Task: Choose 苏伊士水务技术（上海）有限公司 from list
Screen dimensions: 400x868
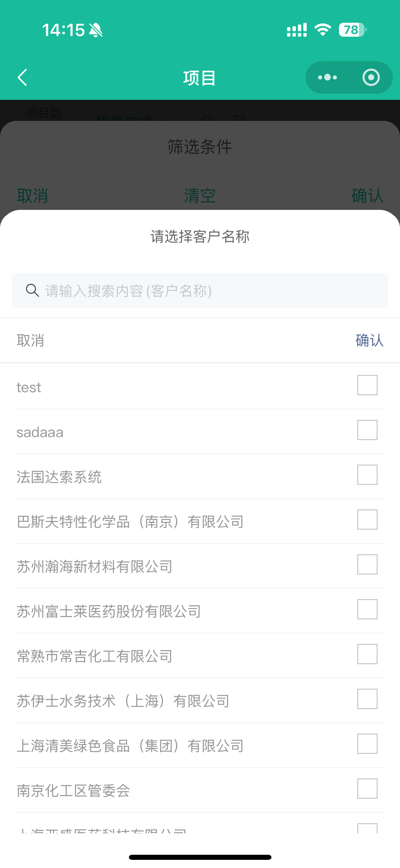Action: point(123,701)
